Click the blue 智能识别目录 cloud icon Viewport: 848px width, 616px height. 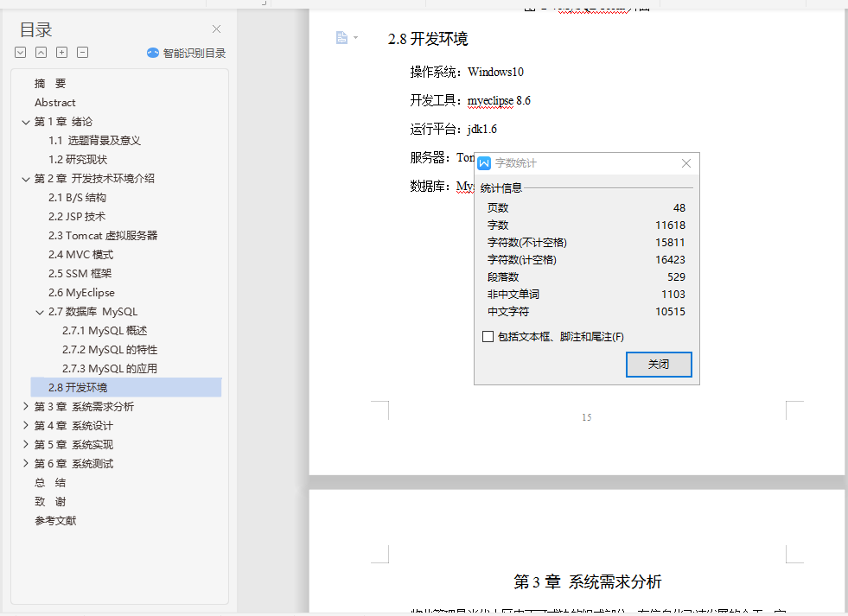pyautogui.click(x=153, y=53)
